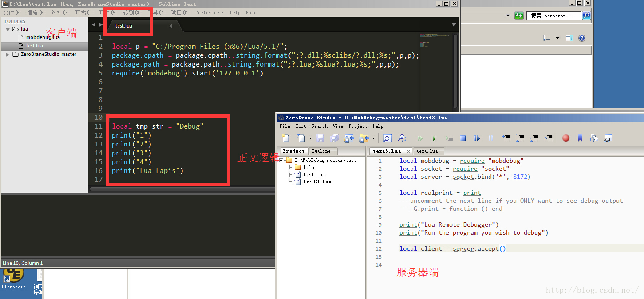Open Sublime Text Preferences menu

coord(209,13)
